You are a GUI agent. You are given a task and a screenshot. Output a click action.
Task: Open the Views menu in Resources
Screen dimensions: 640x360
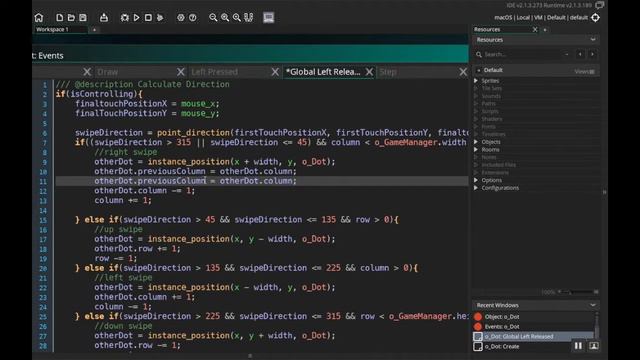pos(584,71)
